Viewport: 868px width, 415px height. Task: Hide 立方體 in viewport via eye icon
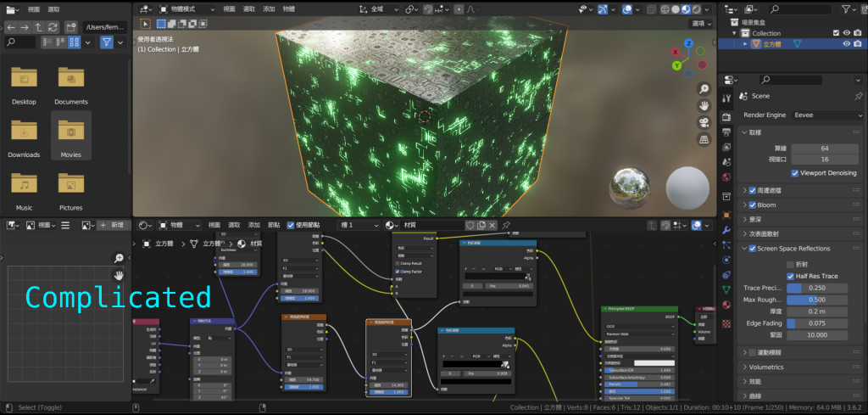846,43
